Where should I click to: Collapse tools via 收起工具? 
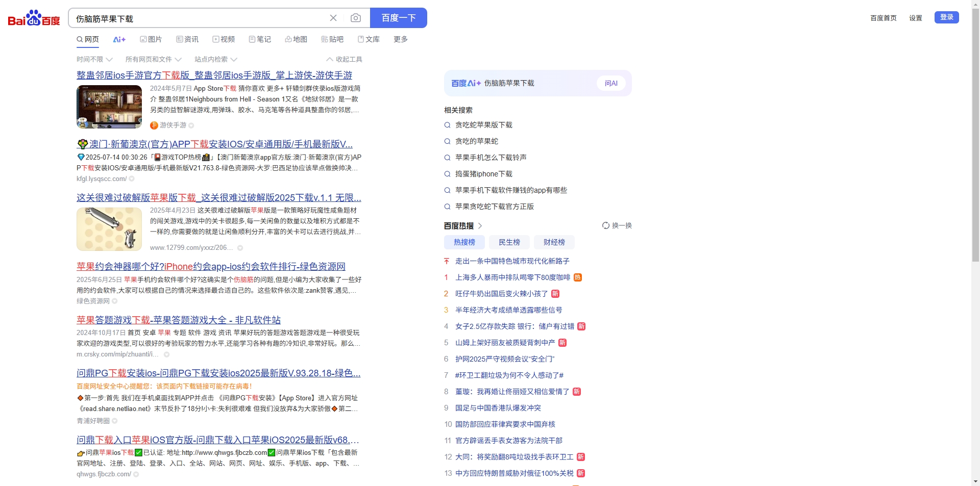(x=345, y=59)
